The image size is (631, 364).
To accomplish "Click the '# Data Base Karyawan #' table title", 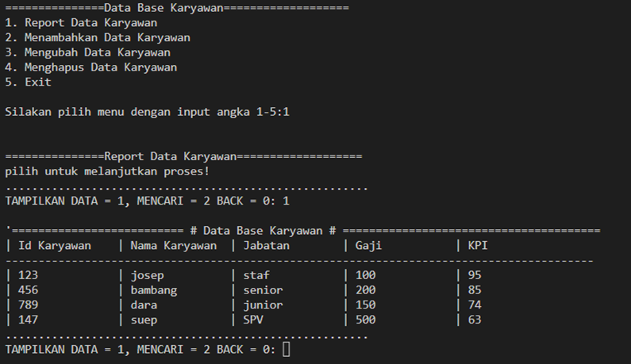I will 263,231.
